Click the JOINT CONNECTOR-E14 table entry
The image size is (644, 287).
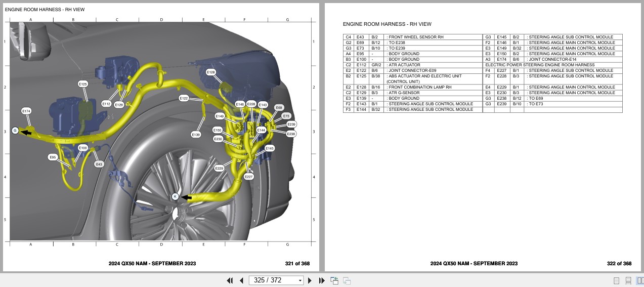point(552,59)
